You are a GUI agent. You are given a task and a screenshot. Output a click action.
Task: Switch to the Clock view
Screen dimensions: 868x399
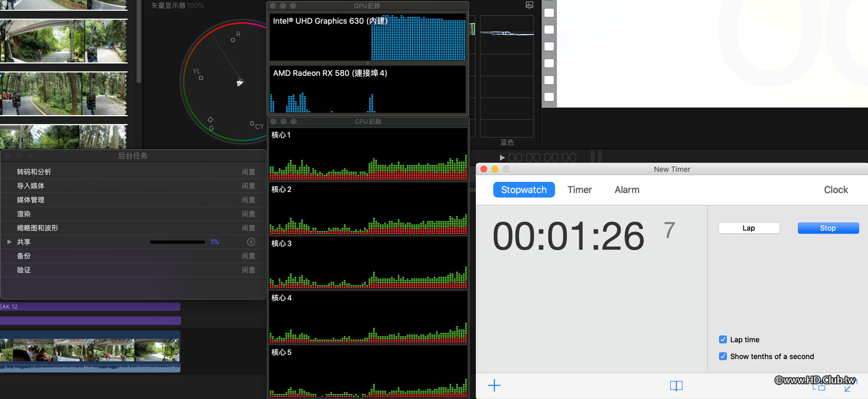[x=836, y=190]
